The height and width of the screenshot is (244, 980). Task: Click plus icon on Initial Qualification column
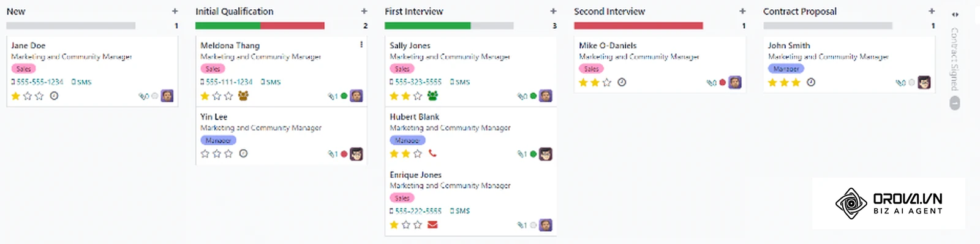click(x=364, y=11)
